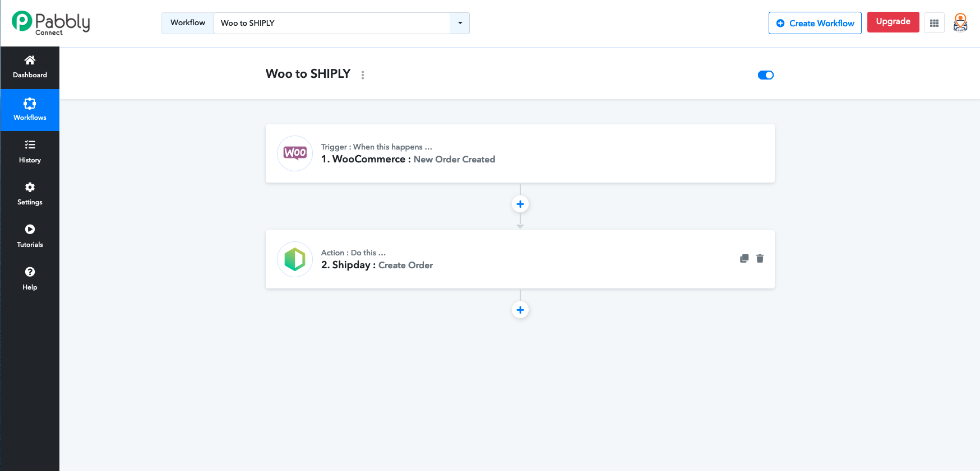Click 'Action : Do this ...' text
This screenshot has height=471, width=980.
tap(353, 253)
